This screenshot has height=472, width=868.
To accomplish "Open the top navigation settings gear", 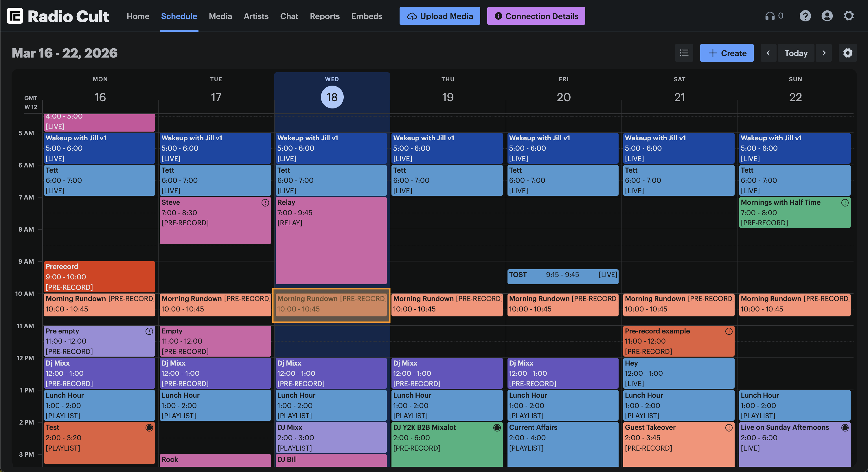I will (848, 16).
